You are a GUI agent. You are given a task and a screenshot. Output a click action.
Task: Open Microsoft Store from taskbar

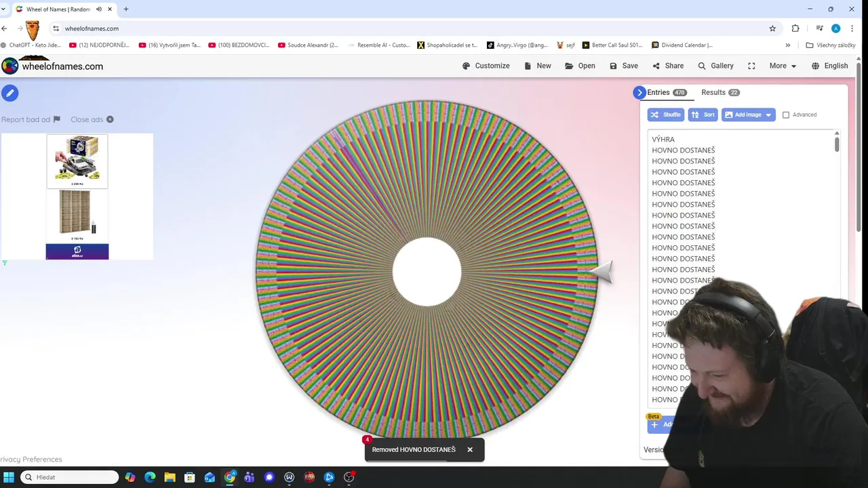190,477
